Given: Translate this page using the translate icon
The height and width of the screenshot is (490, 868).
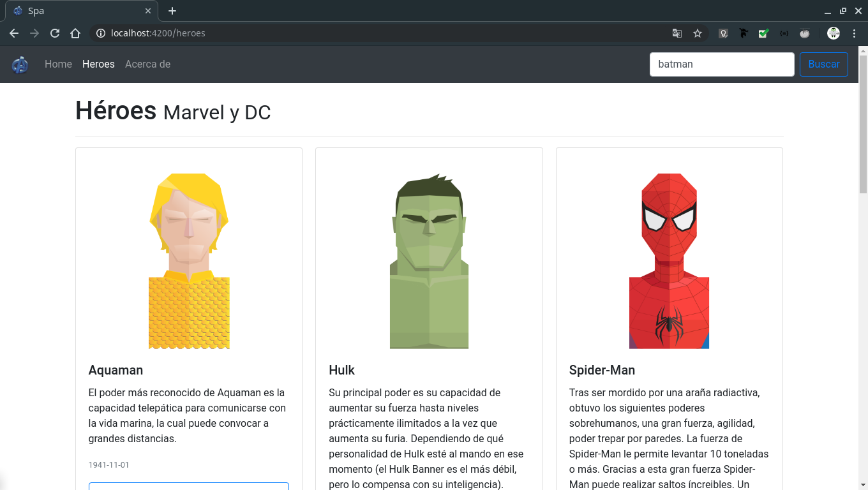Looking at the screenshot, I should click(677, 33).
